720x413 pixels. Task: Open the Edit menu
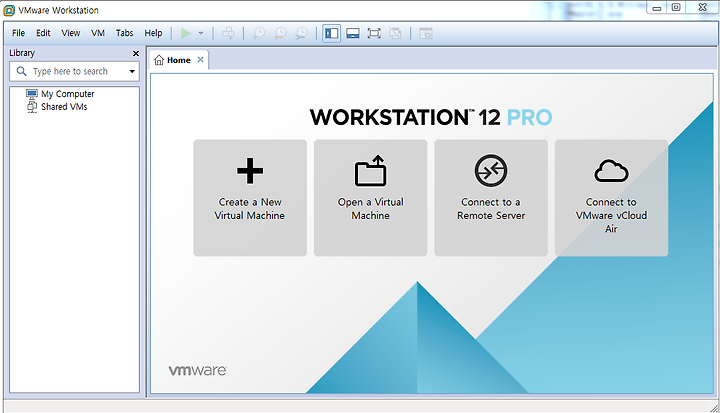pyautogui.click(x=43, y=33)
